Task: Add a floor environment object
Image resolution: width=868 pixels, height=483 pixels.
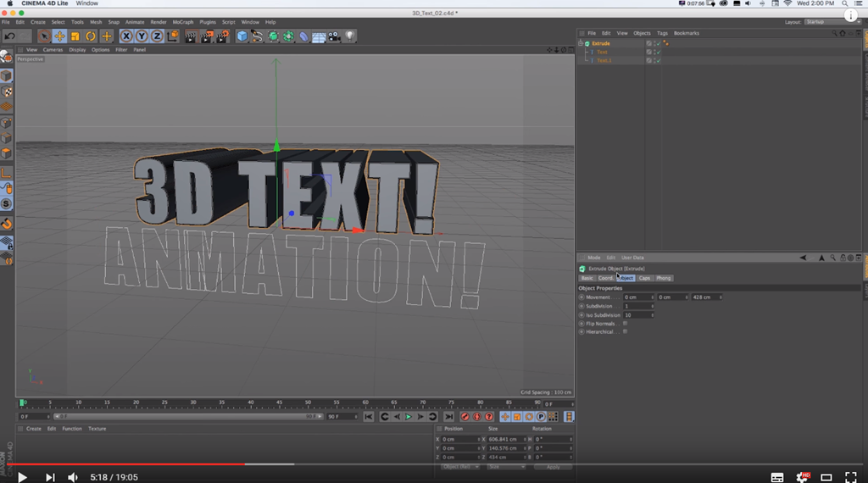Action: tap(319, 36)
